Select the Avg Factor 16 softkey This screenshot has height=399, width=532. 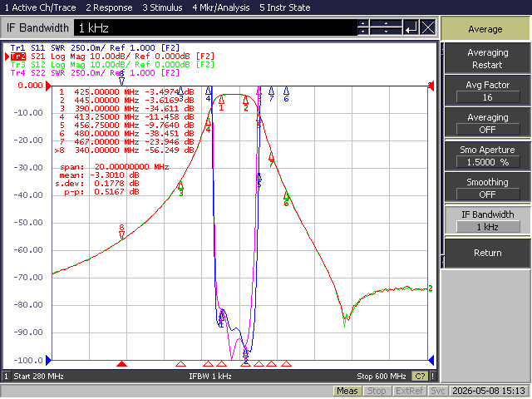click(x=487, y=91)
